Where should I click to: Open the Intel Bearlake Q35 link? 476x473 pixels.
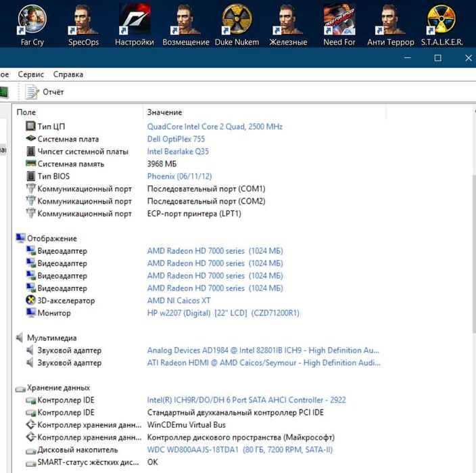pos(178,152)
